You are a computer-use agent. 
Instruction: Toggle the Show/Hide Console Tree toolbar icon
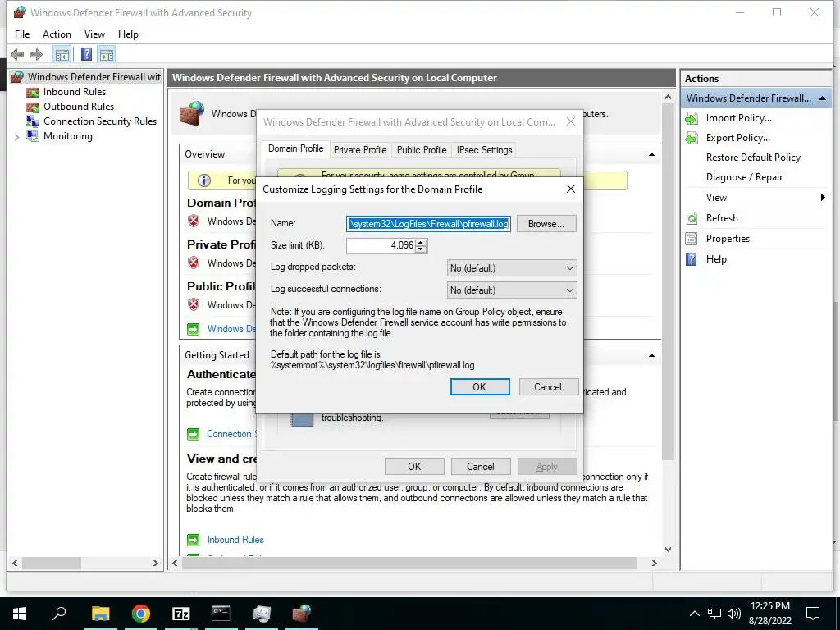62,54
